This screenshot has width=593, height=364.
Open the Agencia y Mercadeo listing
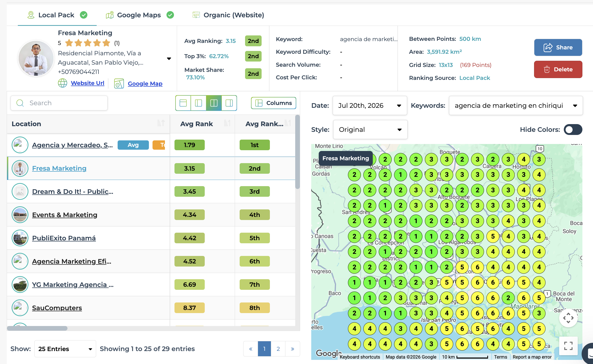72,145
